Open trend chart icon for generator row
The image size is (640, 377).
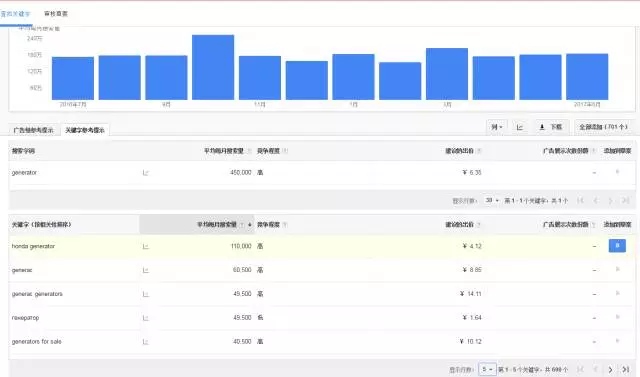coord(145,173)
